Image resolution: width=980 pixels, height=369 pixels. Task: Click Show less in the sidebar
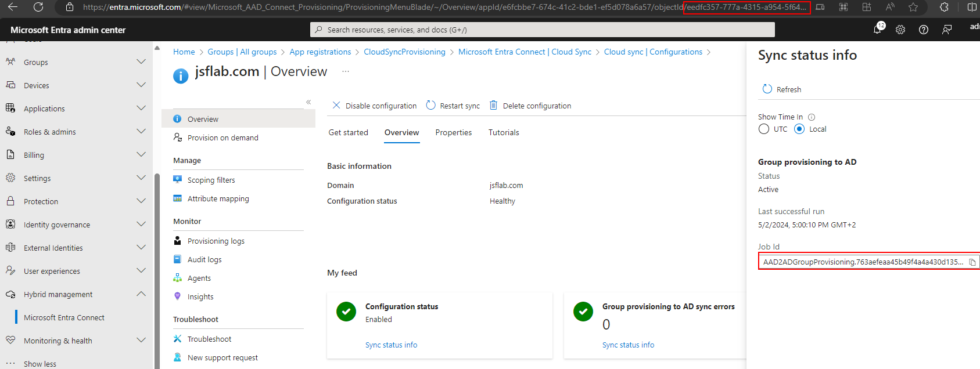(x=40, y=364)
